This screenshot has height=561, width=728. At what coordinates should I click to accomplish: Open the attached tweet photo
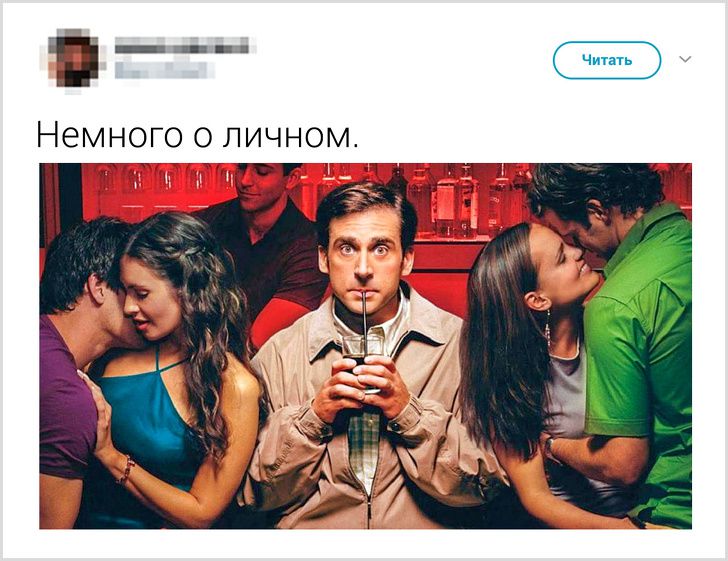point(365,346)
